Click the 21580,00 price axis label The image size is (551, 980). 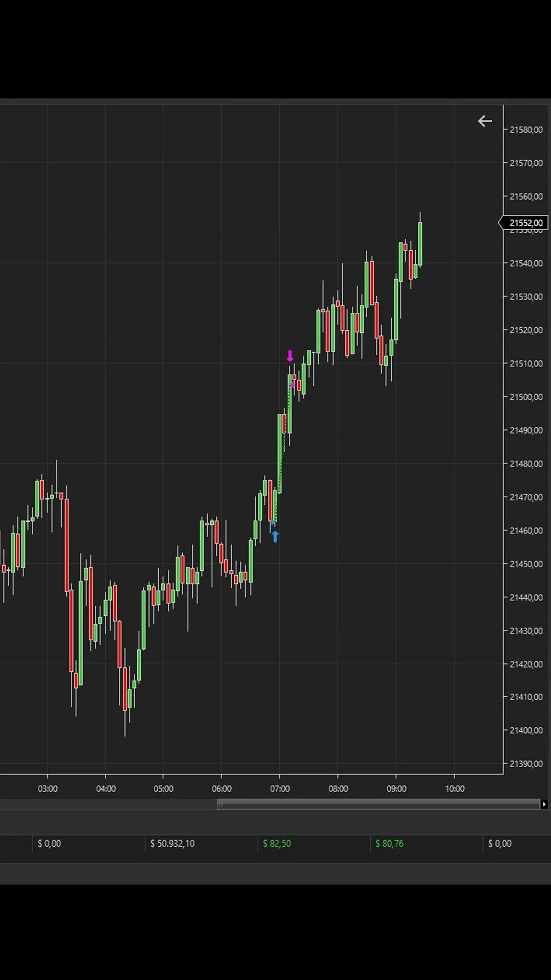tap(526, 130)
